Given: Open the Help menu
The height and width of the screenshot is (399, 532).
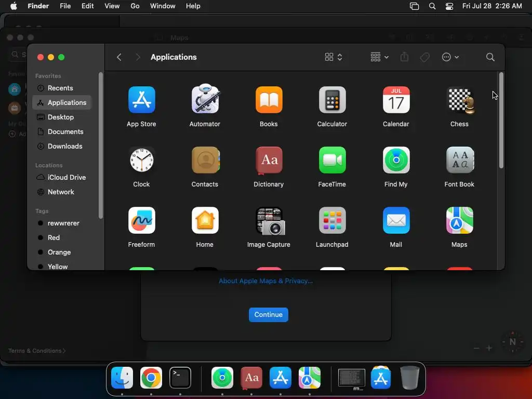Looking at the screenshot, I should [193, 6].
